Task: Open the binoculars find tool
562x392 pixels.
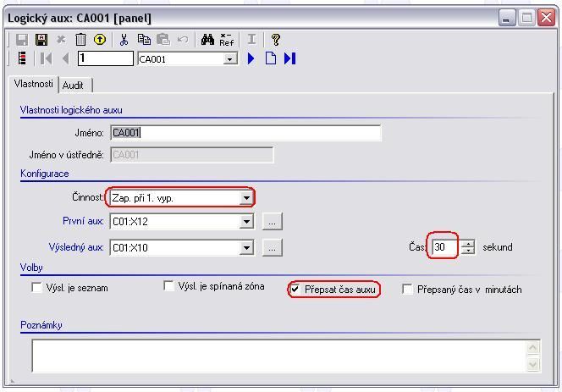Action: click(x=207, y=40)
